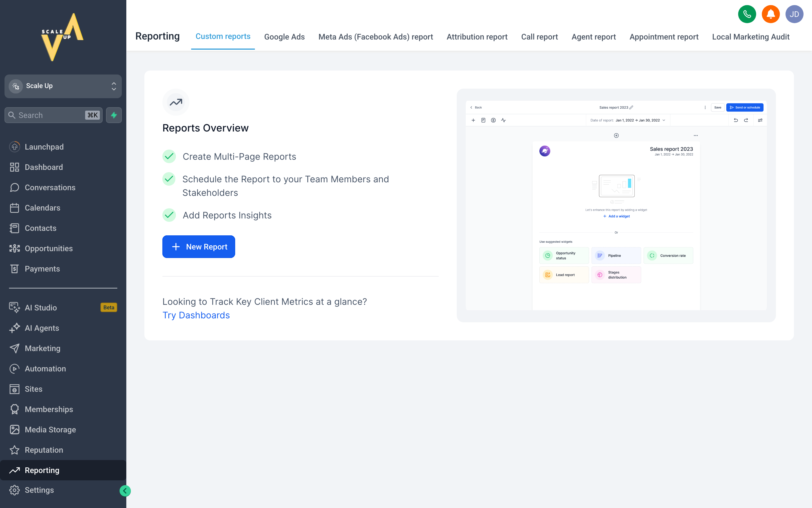Open the Agent report tab
Screen dimensions: 812x508
(x=593, y=37)
